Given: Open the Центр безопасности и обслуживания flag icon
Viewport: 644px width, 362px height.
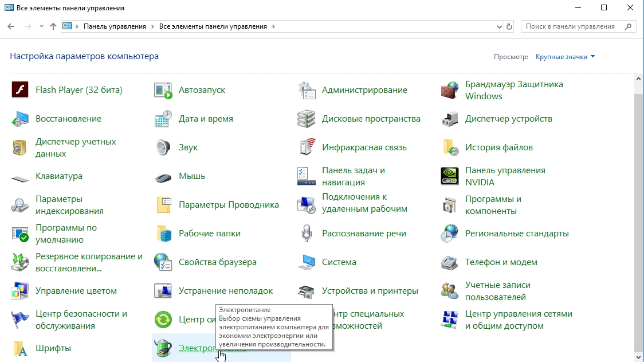Looking at the screenshot, I should [19, 320].
